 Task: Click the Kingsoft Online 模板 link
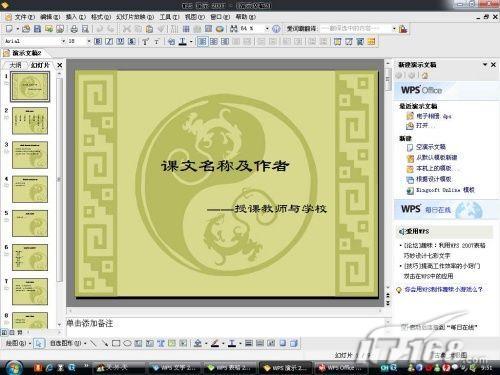pyautogui.click(x=445, y=190)
